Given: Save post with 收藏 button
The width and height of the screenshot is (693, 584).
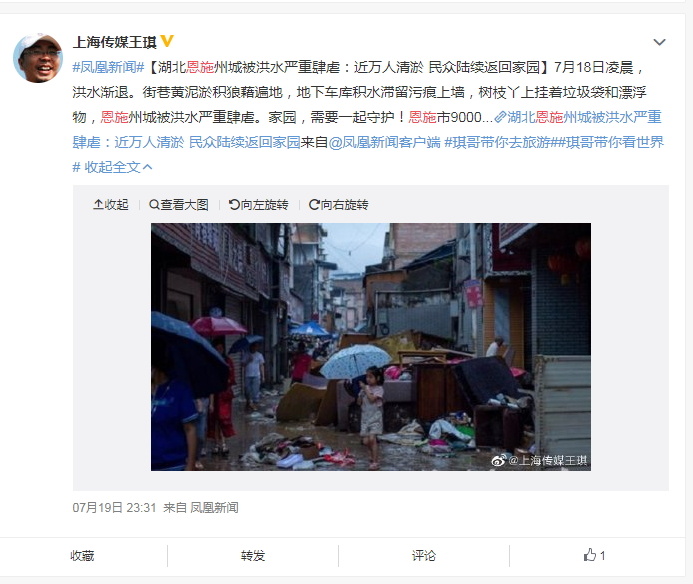Looking at the screenshot, I should (x=82, y=556).
